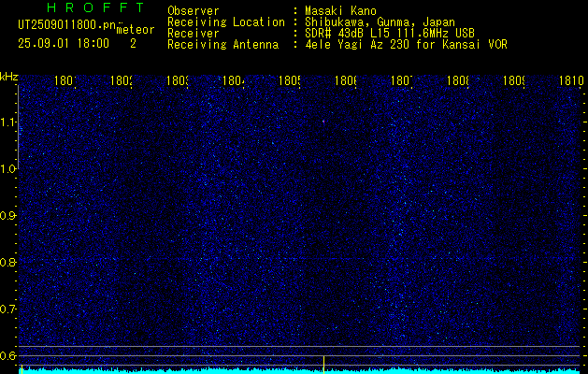Click the 'meteor' count label

coord(136,30)
